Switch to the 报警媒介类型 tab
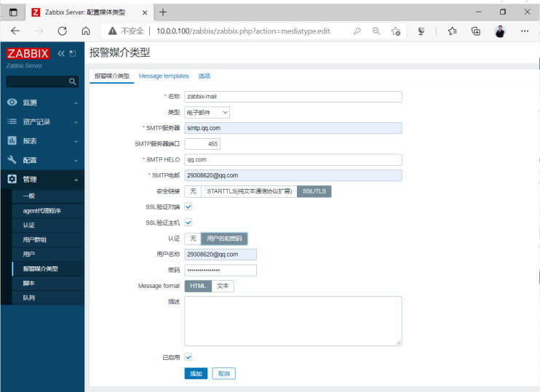Screen dimensions: 540x392 point(112,76)
